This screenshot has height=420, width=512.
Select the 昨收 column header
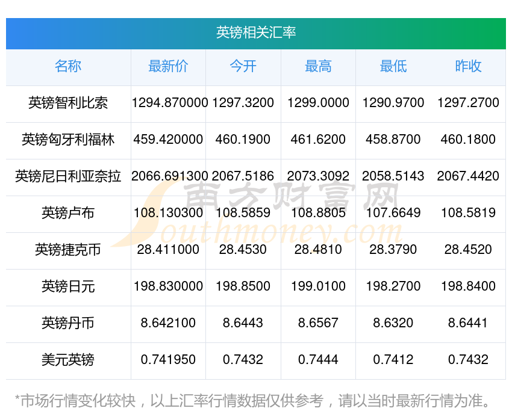click(468, 66)
